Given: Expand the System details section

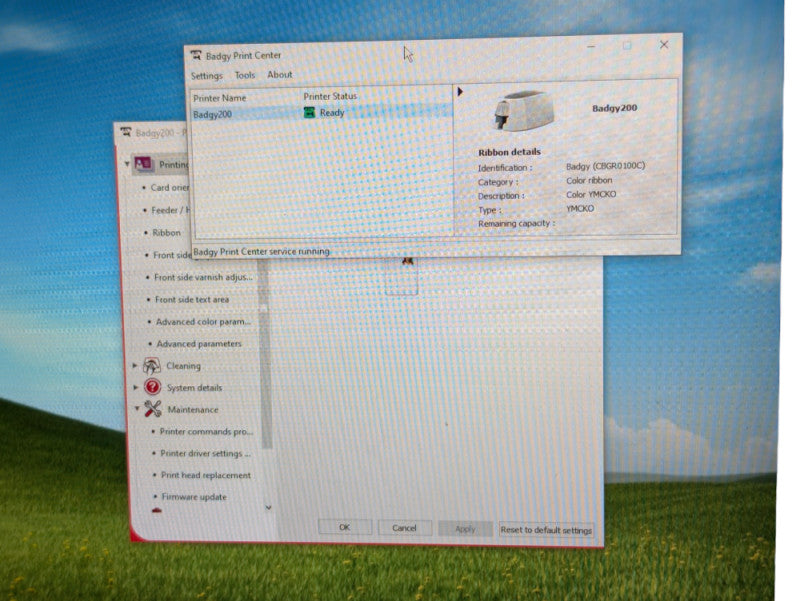Looking at the screenshot, I should point(136,388).
